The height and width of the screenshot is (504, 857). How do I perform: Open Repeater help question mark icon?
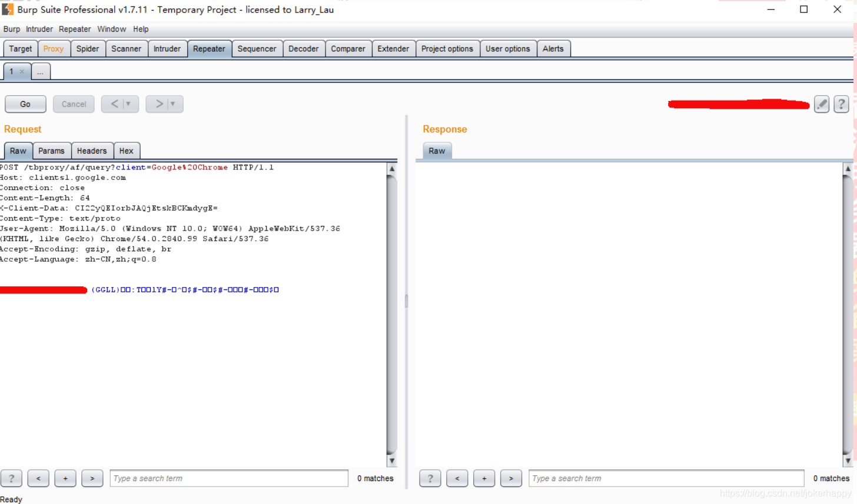[841, 104]
